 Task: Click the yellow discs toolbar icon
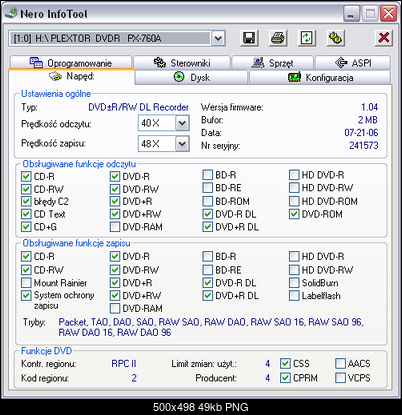coord(335,38)
